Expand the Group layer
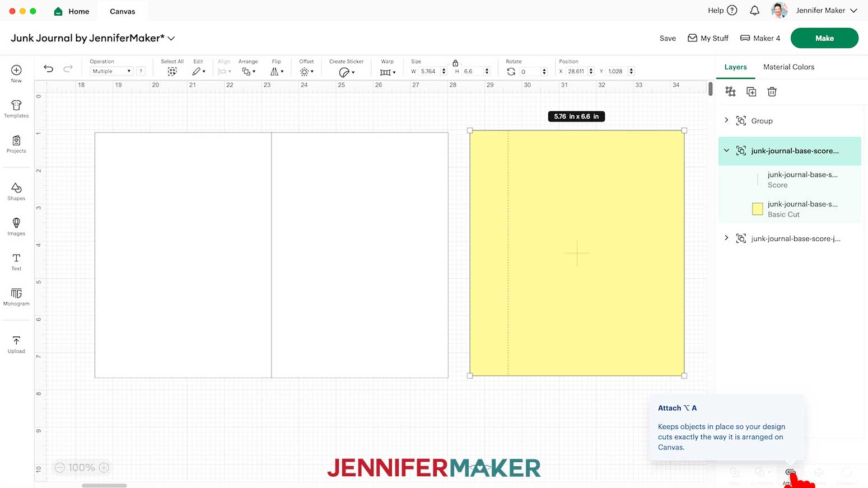Image resolution: width=868 pixels, height=488 pixels. pos(726,120)
